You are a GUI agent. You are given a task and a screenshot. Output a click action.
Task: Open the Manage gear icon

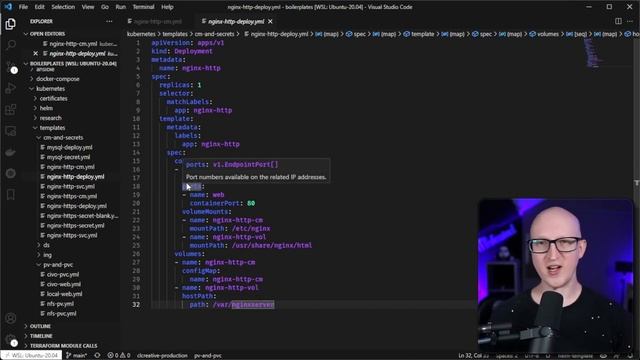click(11, 340)
